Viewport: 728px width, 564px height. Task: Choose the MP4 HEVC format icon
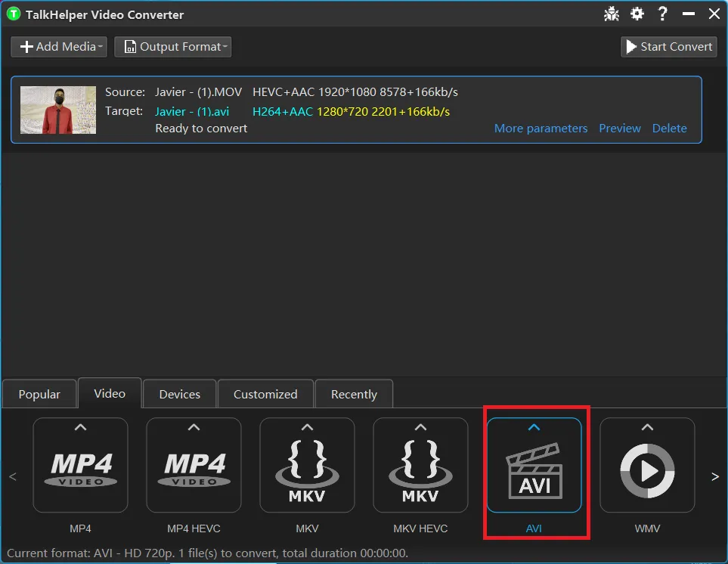(x=194, y=472)
